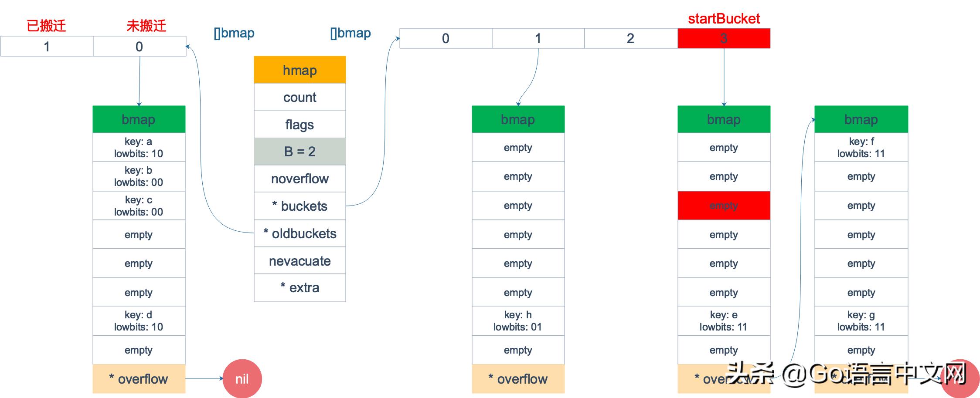Select the noverflow field
Screen dimensions: 980x398
pyautogui.click(x=300, y=179)
